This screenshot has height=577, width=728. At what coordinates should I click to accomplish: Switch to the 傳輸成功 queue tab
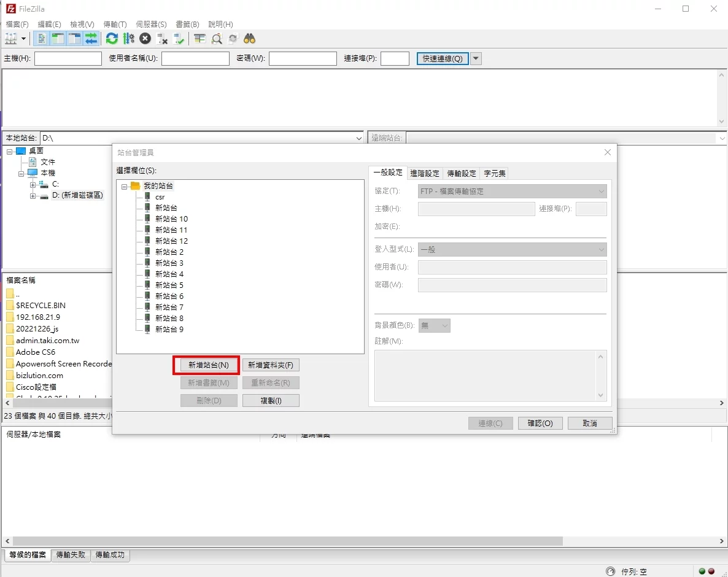click(x=110, y=555)
